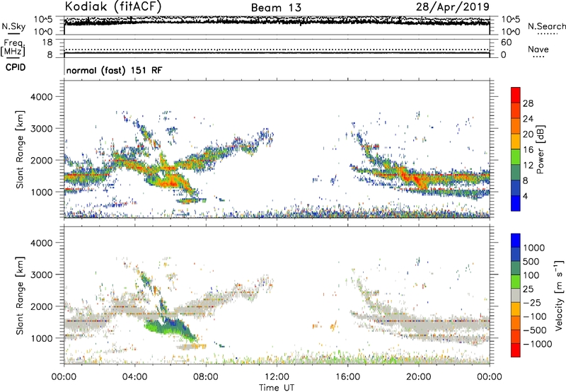Click the 'Power [dB]' colorbar title

pos(540,149)
